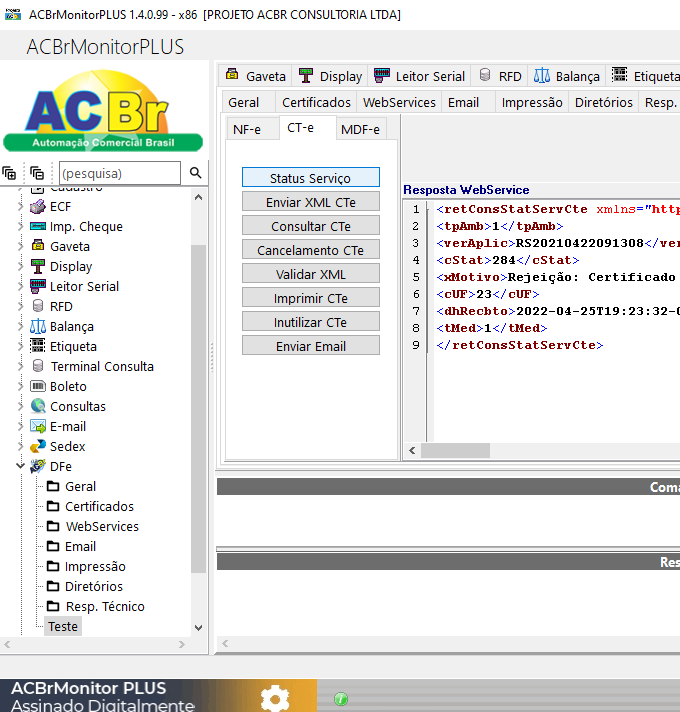
Task: Click the WebServices folder icon in tree
Action: click(x=53, y=526)
